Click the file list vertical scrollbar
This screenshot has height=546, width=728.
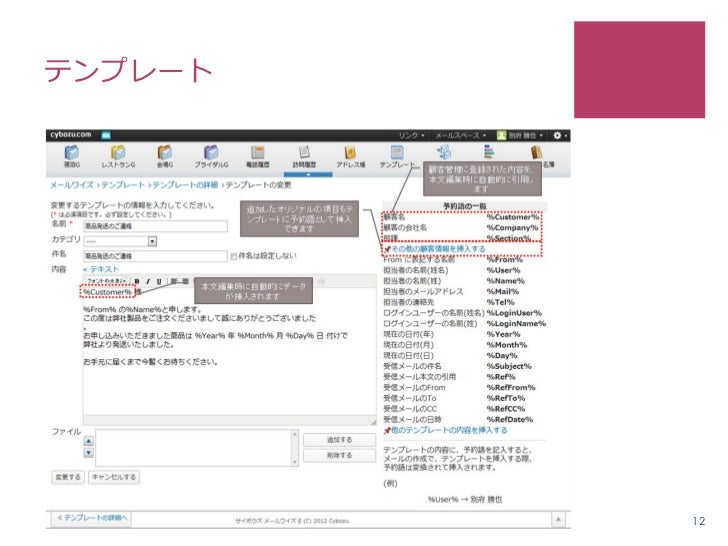(294, 448)
